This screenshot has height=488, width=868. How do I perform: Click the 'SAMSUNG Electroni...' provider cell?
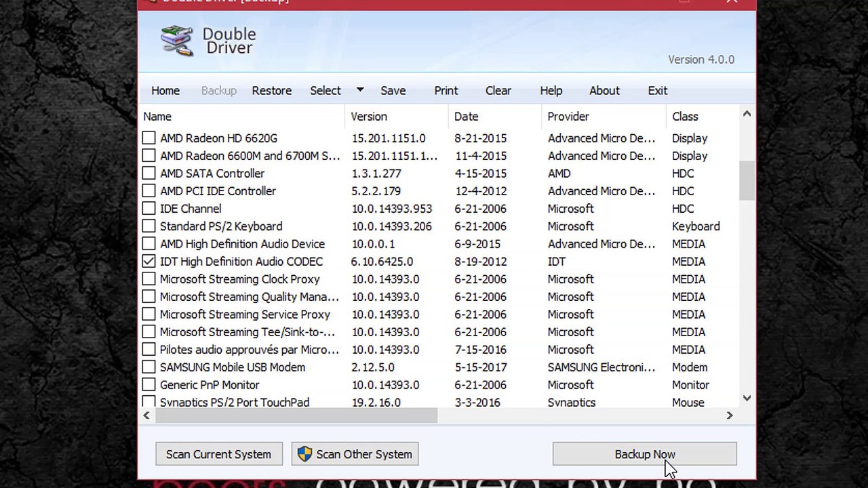coord(601,367)
